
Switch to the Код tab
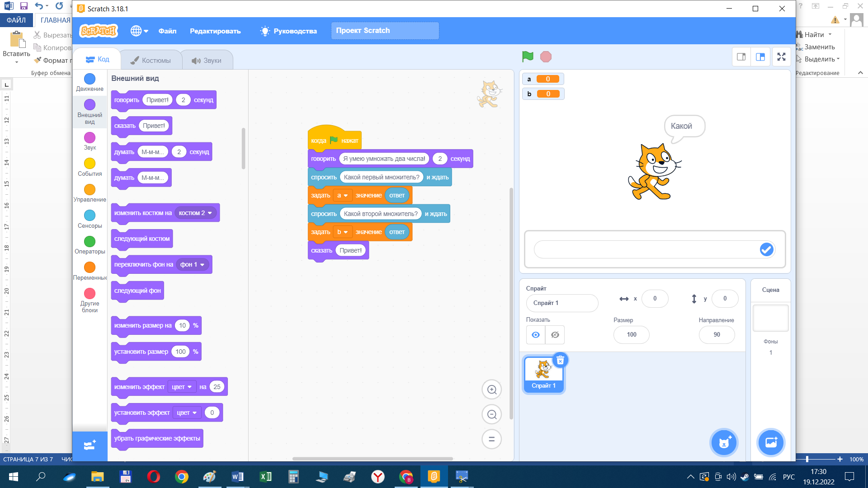(x=97, y=59)
